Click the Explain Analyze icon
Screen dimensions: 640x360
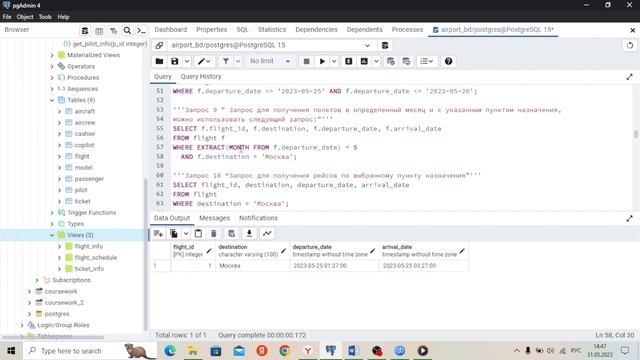pos(364,61)
